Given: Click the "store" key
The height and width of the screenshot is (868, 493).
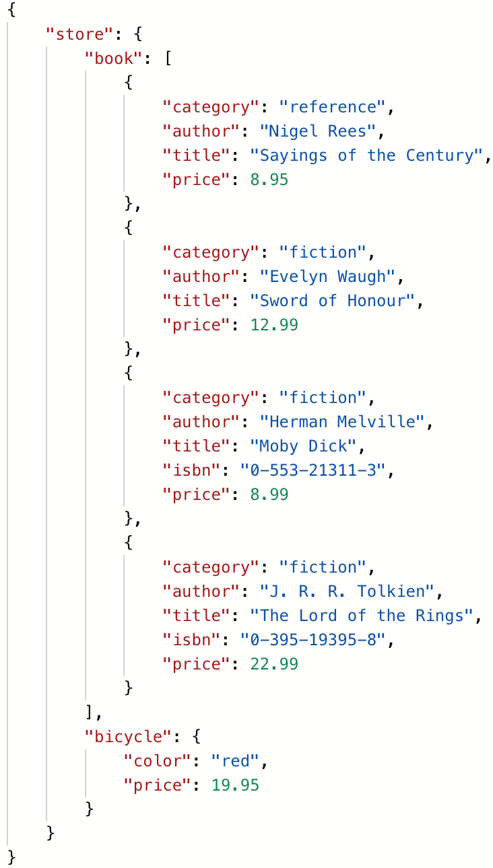Looking at the screenshot, I should click(73, 34).
